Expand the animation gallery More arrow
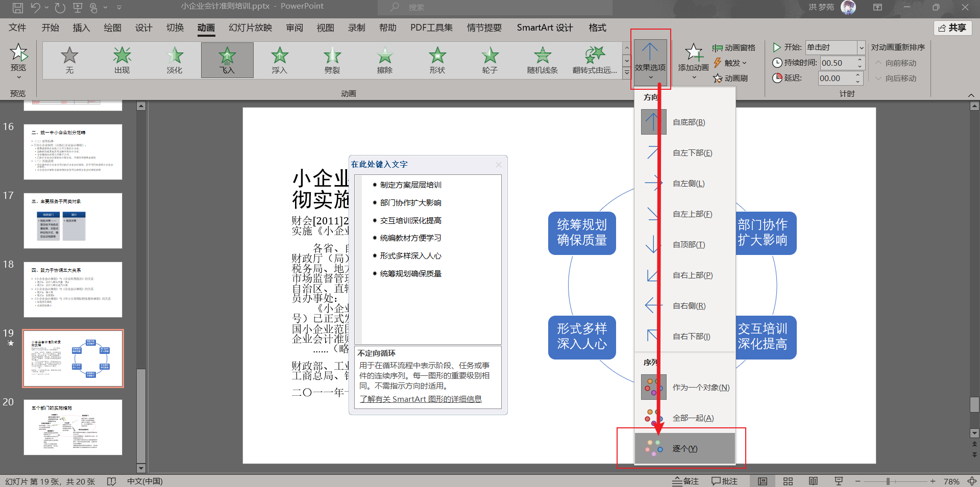Viewport: 980px width, 487px height. pos(627,72)
